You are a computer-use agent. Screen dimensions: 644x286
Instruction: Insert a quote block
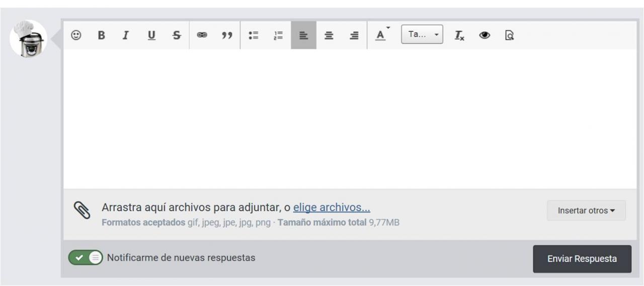point(227,35)
